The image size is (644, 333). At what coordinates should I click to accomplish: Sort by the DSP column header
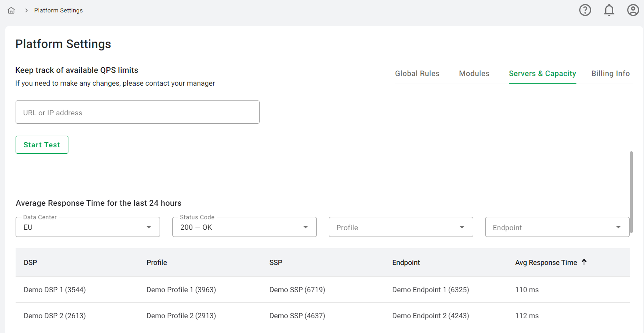coord(30,263)
